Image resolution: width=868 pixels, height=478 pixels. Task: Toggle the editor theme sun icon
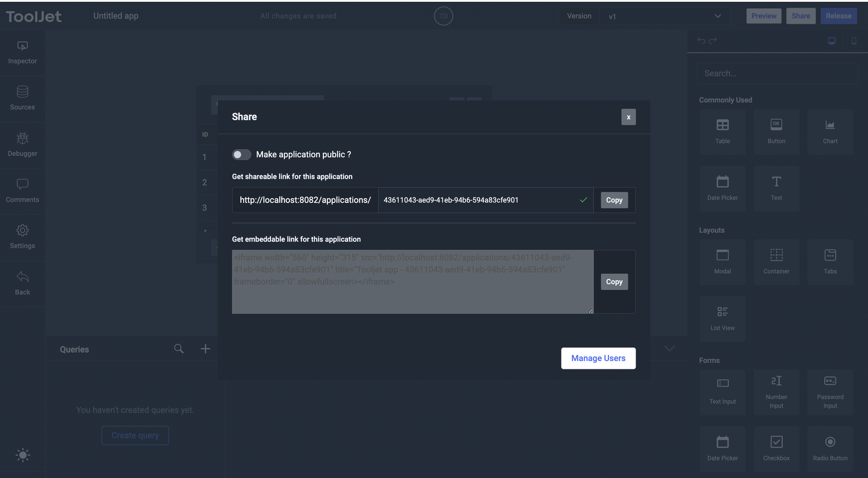[x=23, y=455]
